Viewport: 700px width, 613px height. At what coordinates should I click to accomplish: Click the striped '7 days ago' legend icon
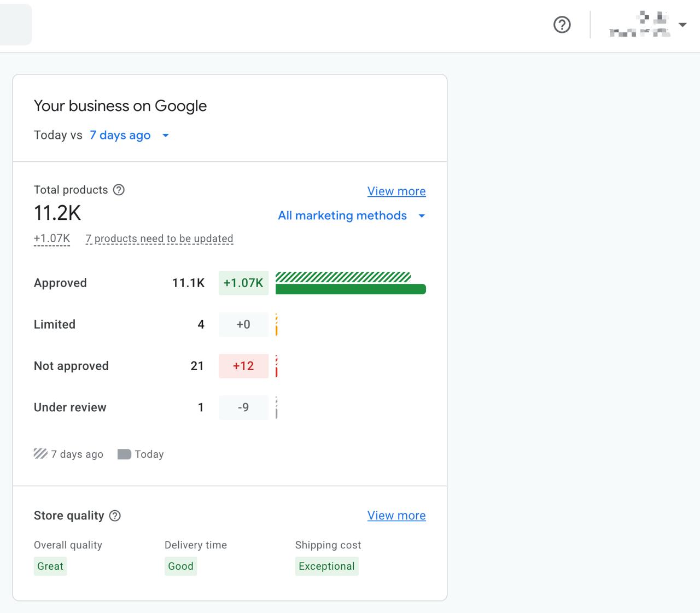[40, 454]
